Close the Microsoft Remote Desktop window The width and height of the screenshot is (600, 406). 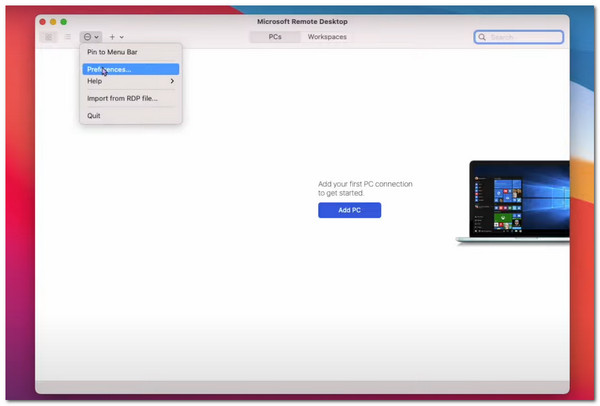click(42, 22)
